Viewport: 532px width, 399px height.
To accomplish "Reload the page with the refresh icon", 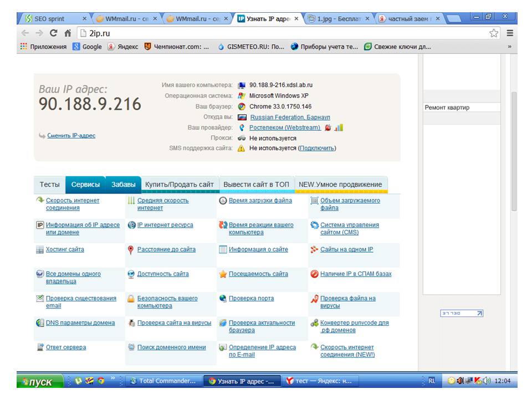I will coord(54,33).
